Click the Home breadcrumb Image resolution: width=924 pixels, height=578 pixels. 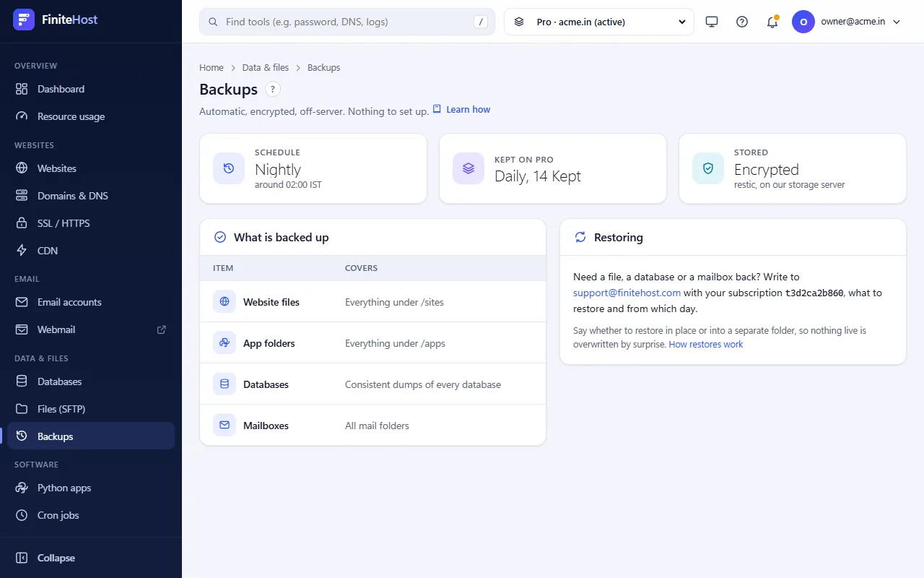tap(212, 67)
